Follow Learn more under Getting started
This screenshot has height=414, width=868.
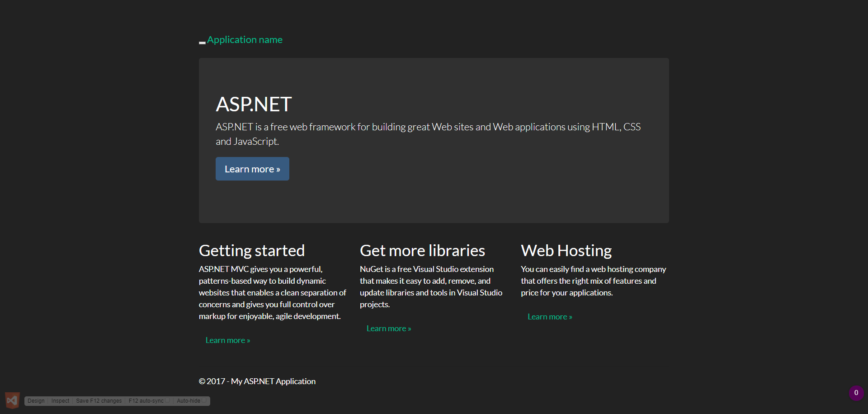coord(228,340)
